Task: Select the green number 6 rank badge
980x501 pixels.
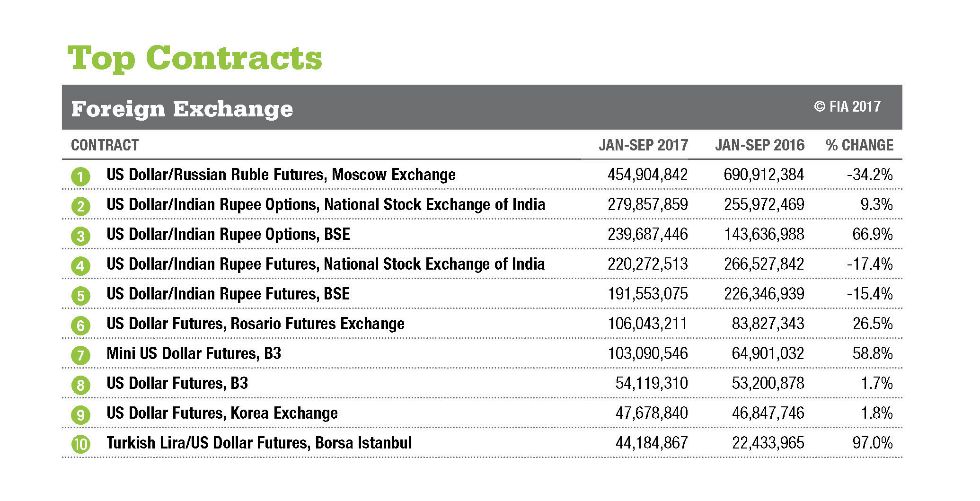Action: [x=80, y=326]
